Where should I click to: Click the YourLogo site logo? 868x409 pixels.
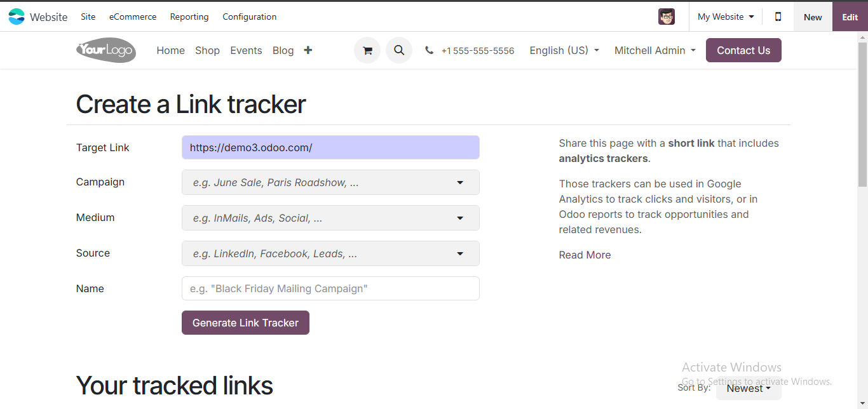105,50
